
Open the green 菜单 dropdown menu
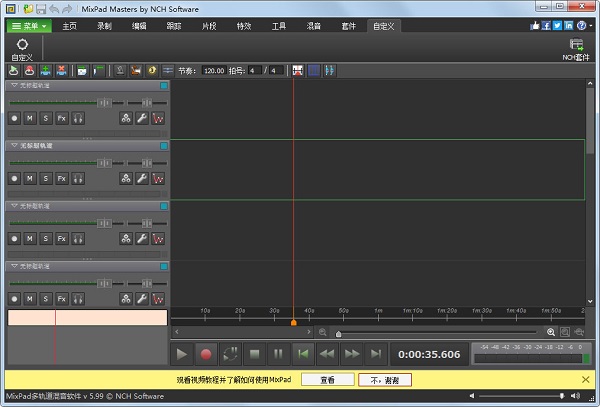coord(27,25)
